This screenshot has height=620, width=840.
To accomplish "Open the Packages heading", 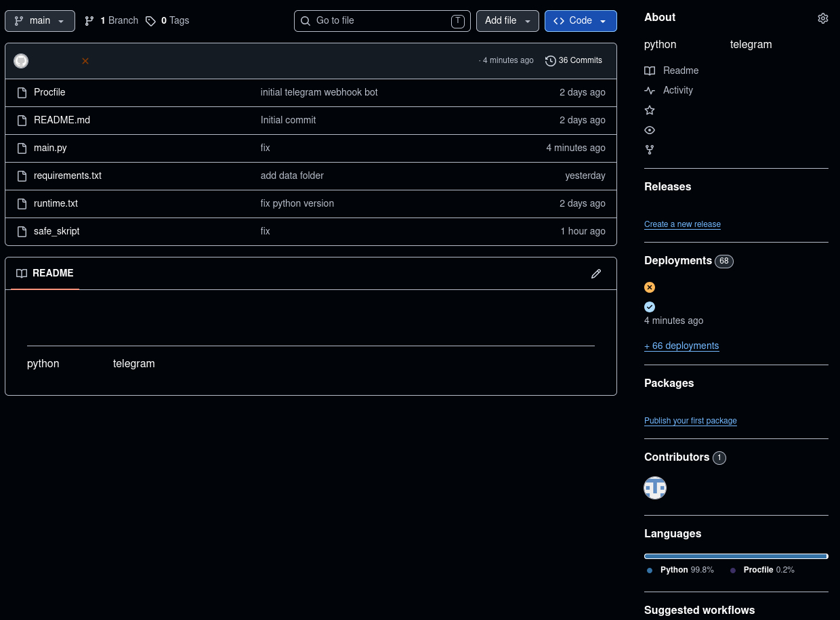I will click(669, 383).
